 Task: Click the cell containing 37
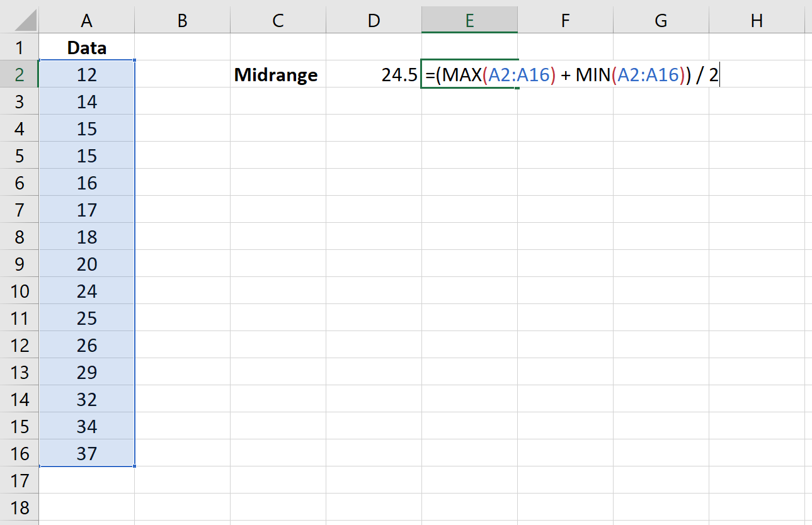87,453
